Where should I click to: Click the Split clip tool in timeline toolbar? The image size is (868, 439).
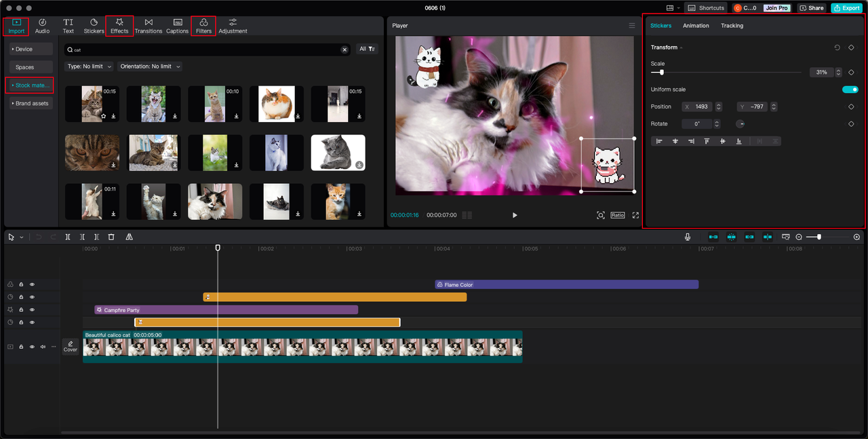[x=68, y=237]
